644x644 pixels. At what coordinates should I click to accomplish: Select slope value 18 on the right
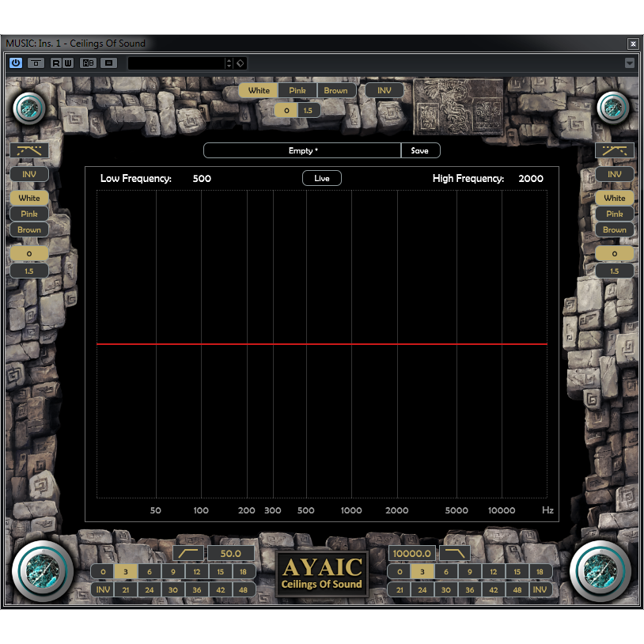540,571
